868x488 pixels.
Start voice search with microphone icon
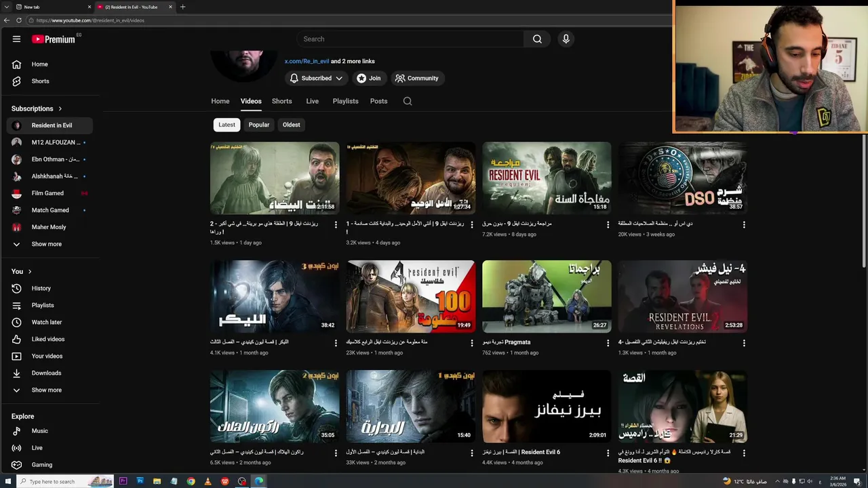coord(566,39)
